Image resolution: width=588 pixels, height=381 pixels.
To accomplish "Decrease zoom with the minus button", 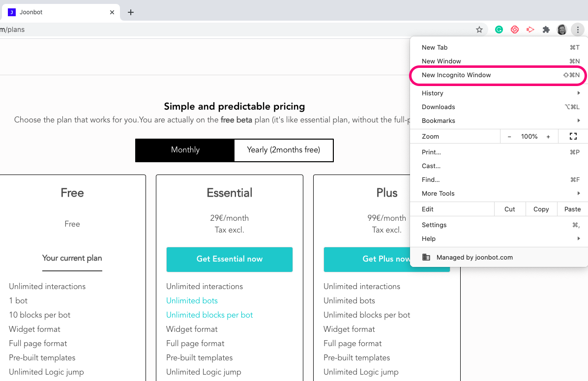I will (509, 137).
